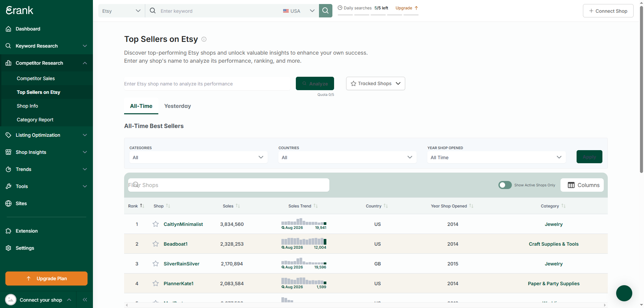Click the magnifier in Filter Shops box
The image size is (644, 308).
(x=136, y=185)
